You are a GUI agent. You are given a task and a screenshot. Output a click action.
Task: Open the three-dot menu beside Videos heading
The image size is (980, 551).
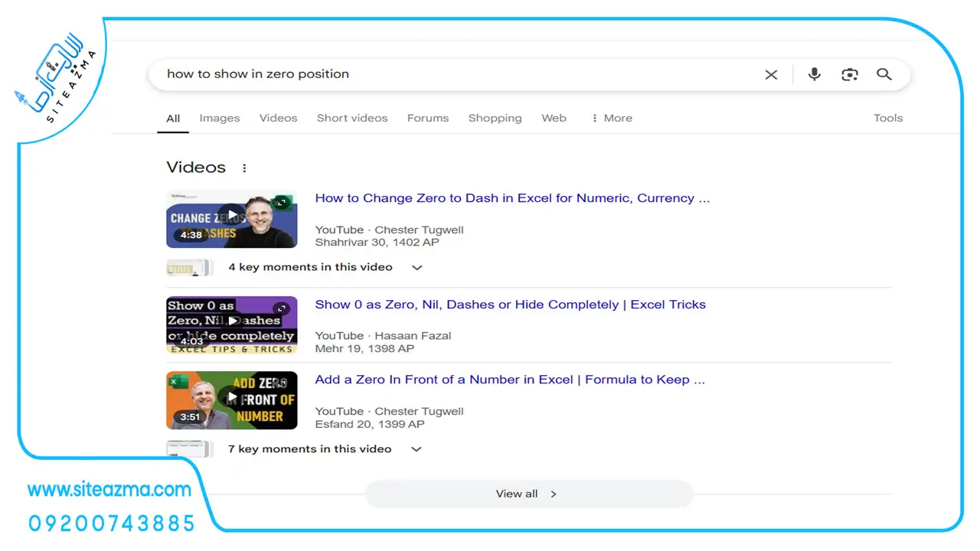pyautogui.click(x=244, y=168)
